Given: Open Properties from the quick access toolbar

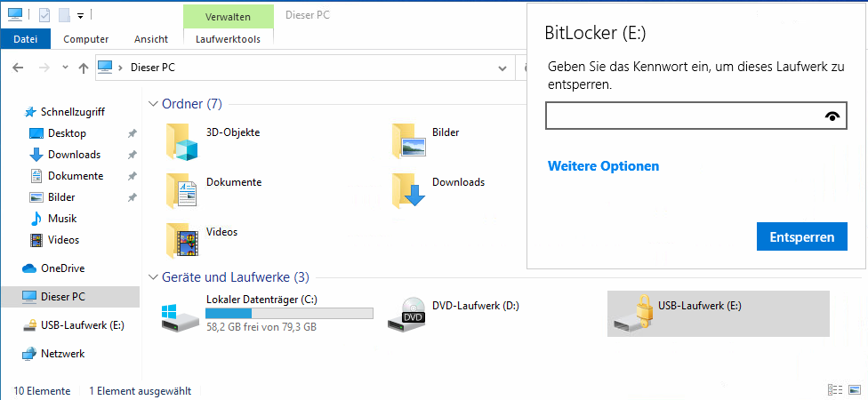Looking at the screenshot, I should (x=44, y=15).
